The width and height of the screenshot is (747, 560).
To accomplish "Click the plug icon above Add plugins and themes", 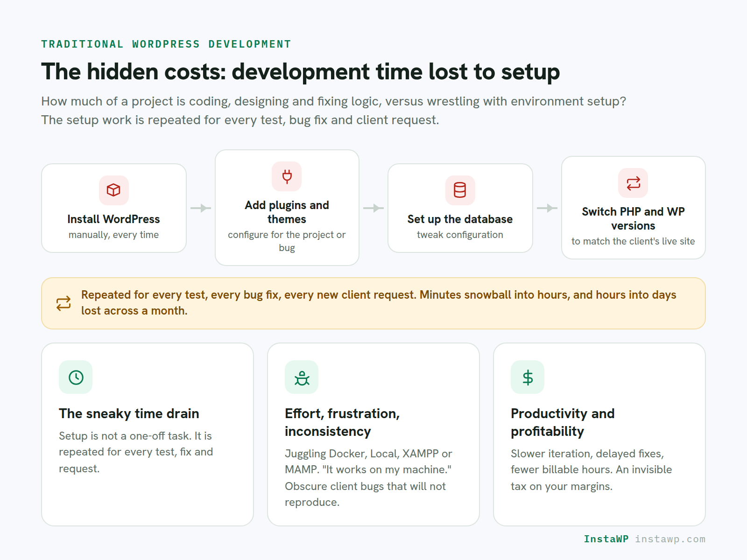I will tap(287, 176).
